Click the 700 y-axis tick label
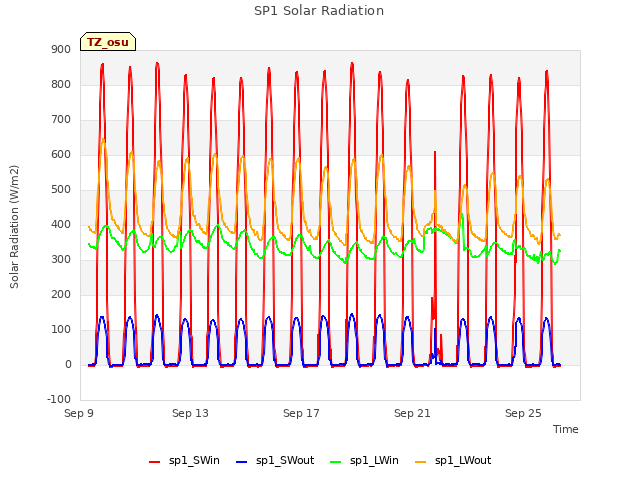Image resolution: width=640 pixels, height=480 pixels. pyautogui.click(x=61, y=120)
